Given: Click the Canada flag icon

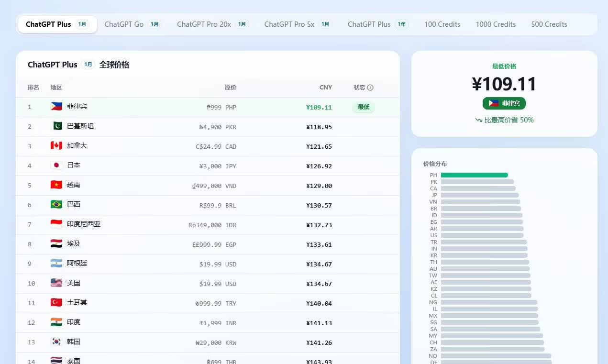Looking at the screenshot, I should pyautogui.click(x=56, y=145).
